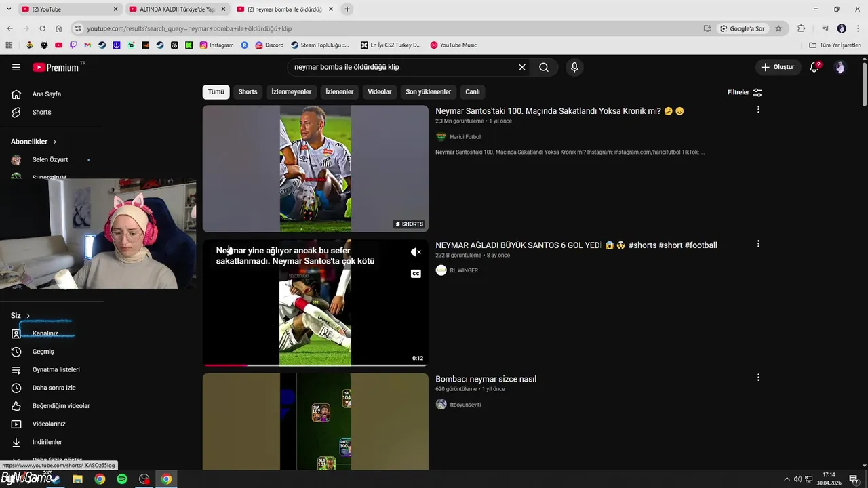The height and width of the screenshot is (488, 868).
Task: Open the YouTube Music bookmark
Action: (x=454, y=45)
